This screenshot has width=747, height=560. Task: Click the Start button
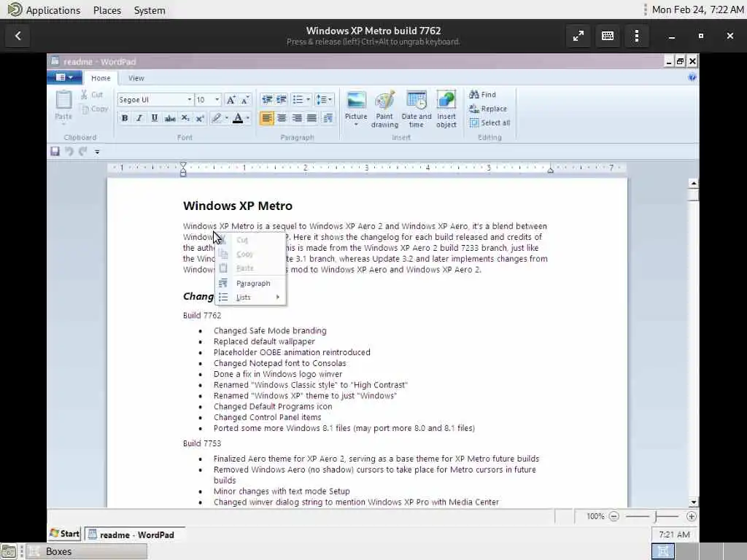[65, 534]
